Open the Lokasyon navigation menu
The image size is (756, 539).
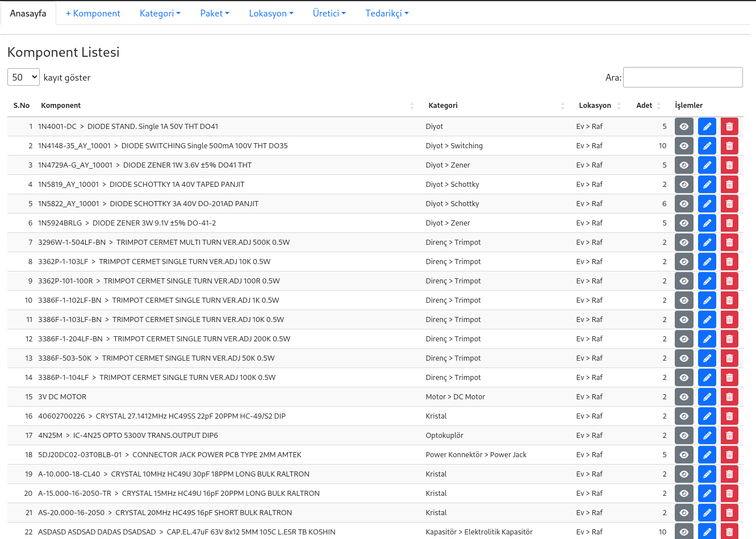[271, 13]
